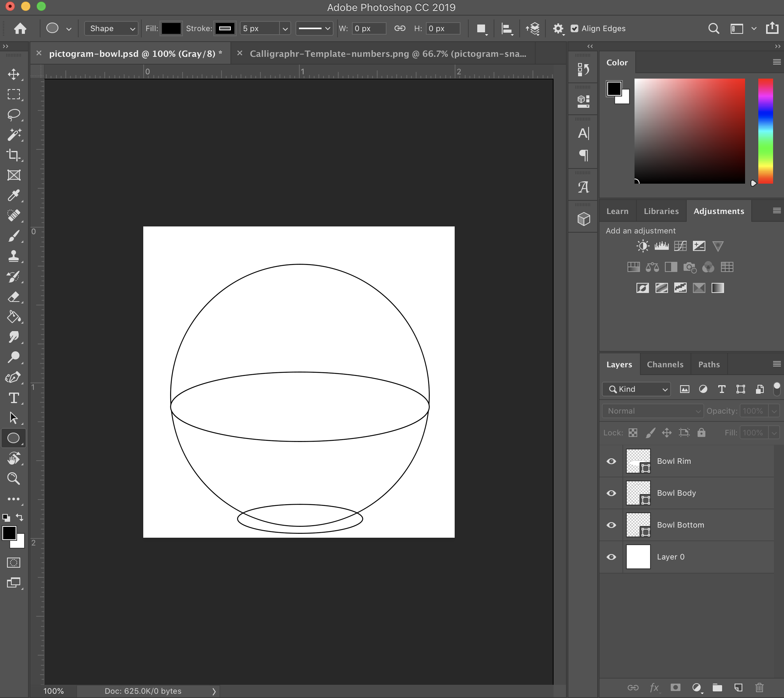Select the Eyedropper tool
This screenshot has height=698, width=784.
coord(14,195)
